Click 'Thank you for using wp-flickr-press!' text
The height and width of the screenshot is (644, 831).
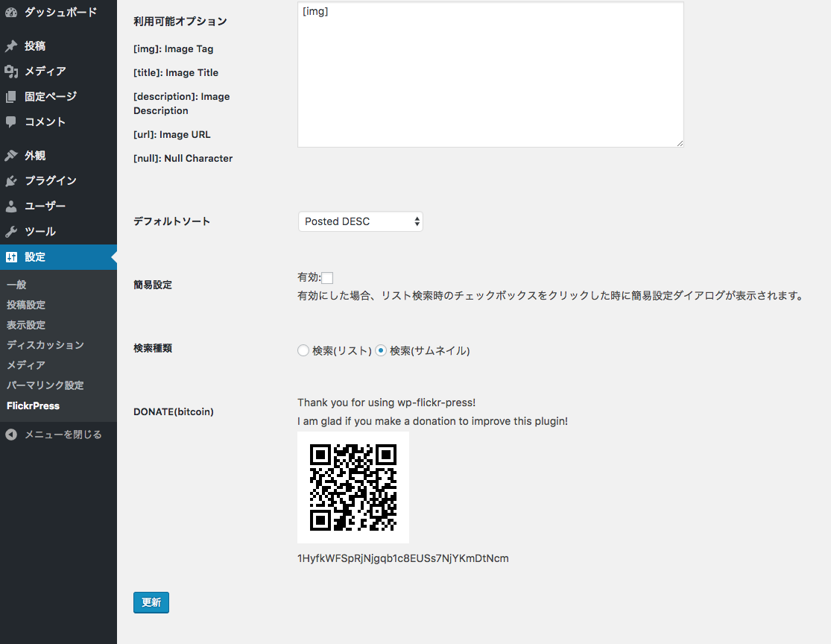[x=386, y=402]
